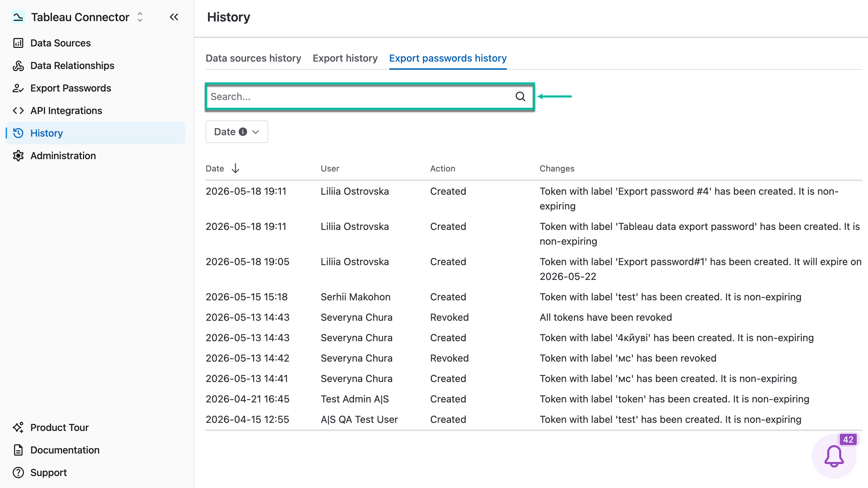Viewport: 868px width, 488px height.
Task: Click the Date sort arrow icon
Action: tap(235, 168)
